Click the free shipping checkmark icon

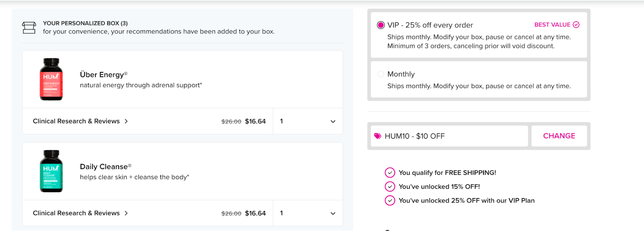tap(390, 173)
